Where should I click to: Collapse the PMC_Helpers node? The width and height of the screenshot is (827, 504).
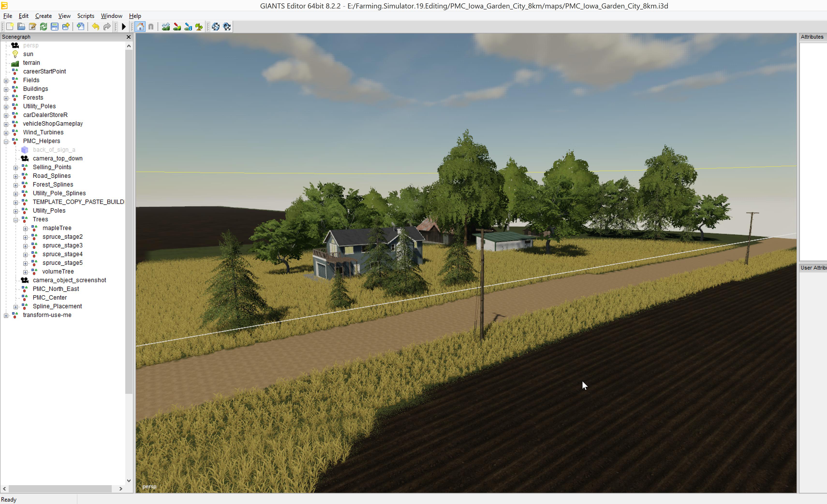click(6, 142)
